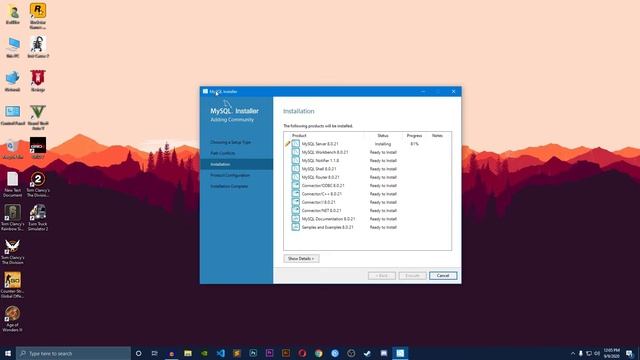Show hidden system tray icons
The height and width of the screenshot is (360, 640).
573,353
